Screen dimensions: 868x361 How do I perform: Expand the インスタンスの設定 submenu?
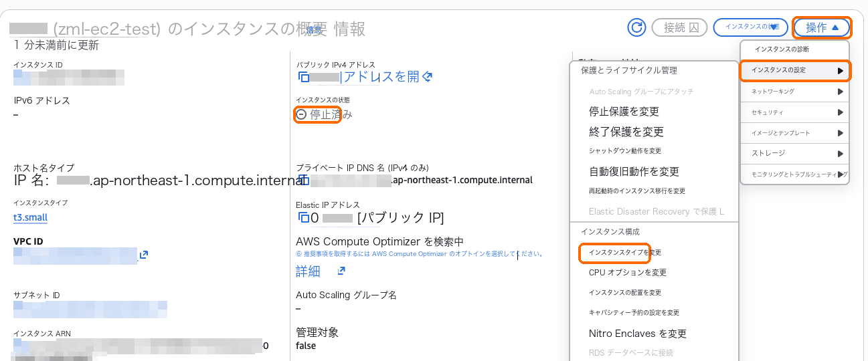(794, 70)
